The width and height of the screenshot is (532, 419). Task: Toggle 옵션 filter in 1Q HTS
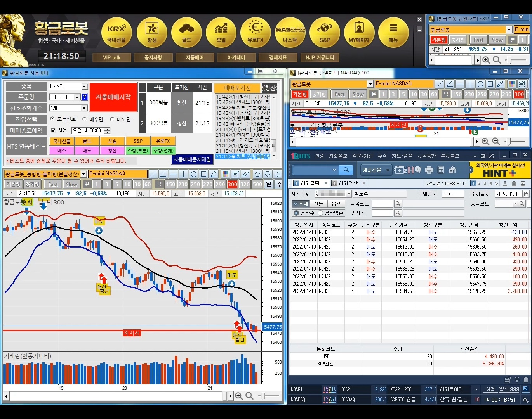point(336,204)
